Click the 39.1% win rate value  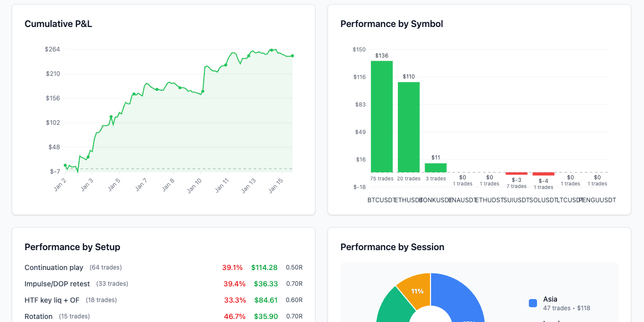click(233, 267)
